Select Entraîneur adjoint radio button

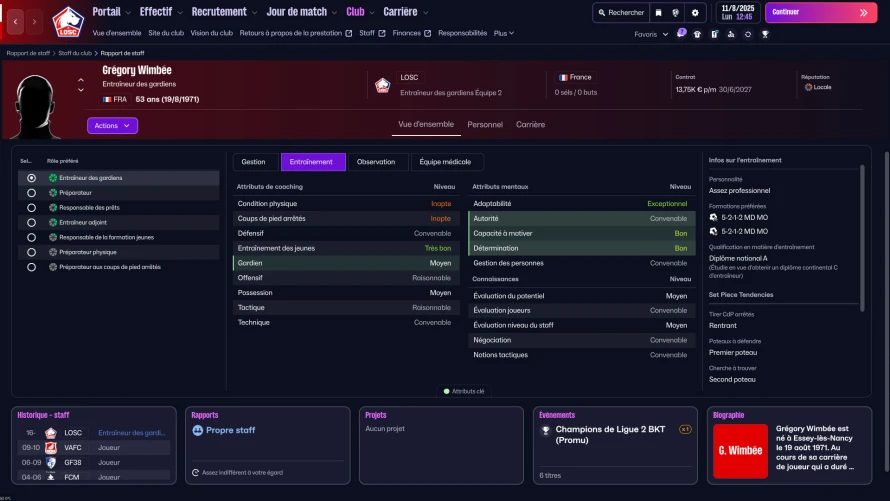point(31,222)
